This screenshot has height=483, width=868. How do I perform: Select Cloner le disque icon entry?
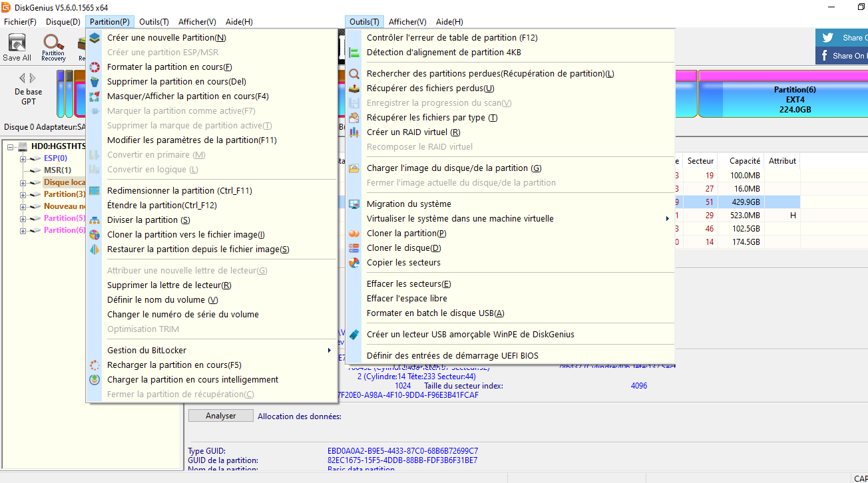coord(354,248)
